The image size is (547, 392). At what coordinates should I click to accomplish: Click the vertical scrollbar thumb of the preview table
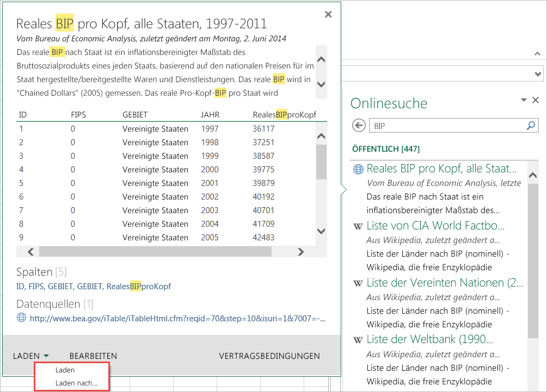(321, 162)
